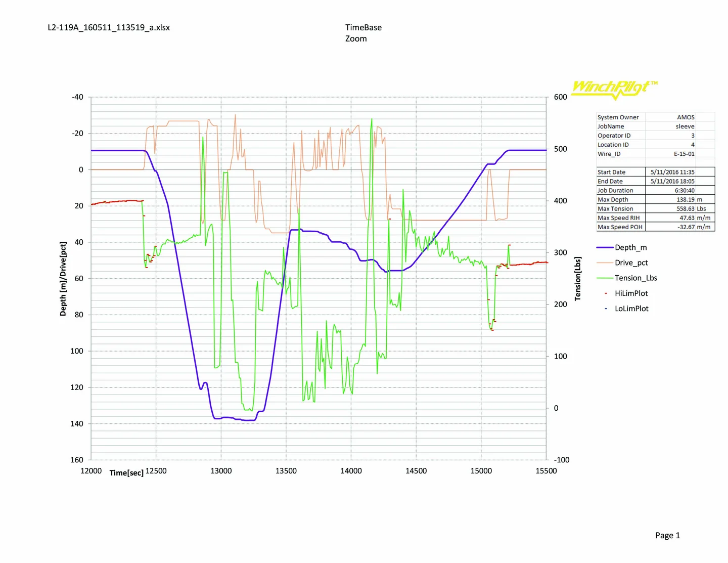Image resolution: width=728 pixels, height=563 pixels.
Task: Select the Time[sec] x-axis label
Action: tap(126, 472)
